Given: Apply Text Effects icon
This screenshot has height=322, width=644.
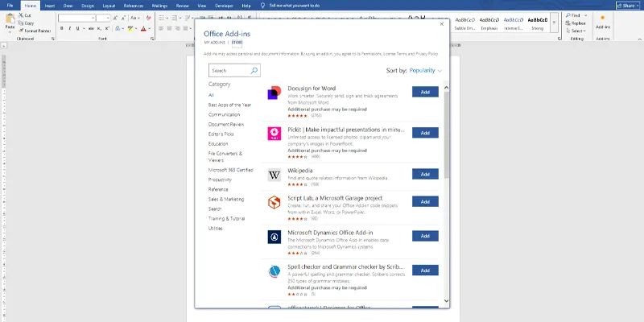Looking at the screenshot, I should tap(118, 28).
